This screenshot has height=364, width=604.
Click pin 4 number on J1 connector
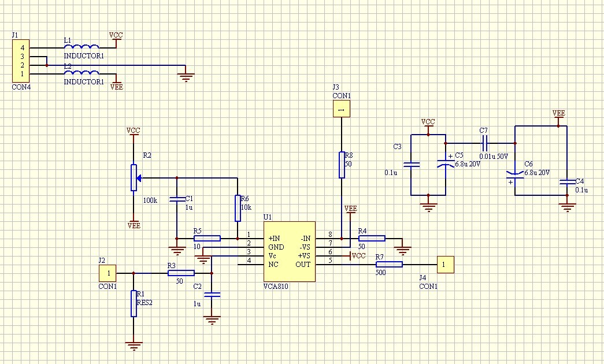pyautogui.click(x=23, y=48)
